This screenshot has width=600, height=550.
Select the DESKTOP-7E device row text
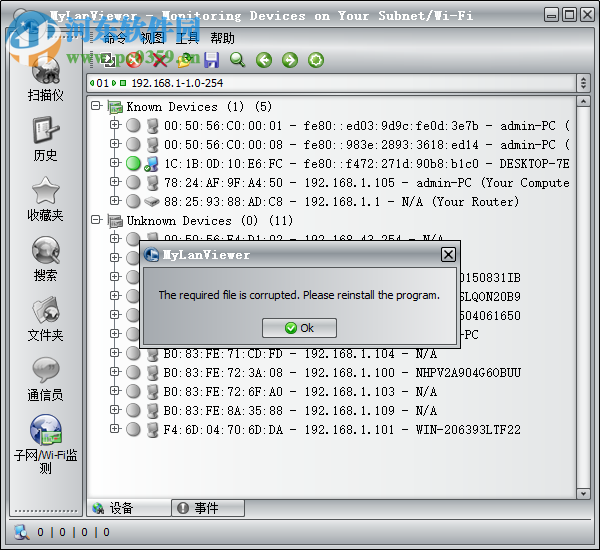coord(367,164)
